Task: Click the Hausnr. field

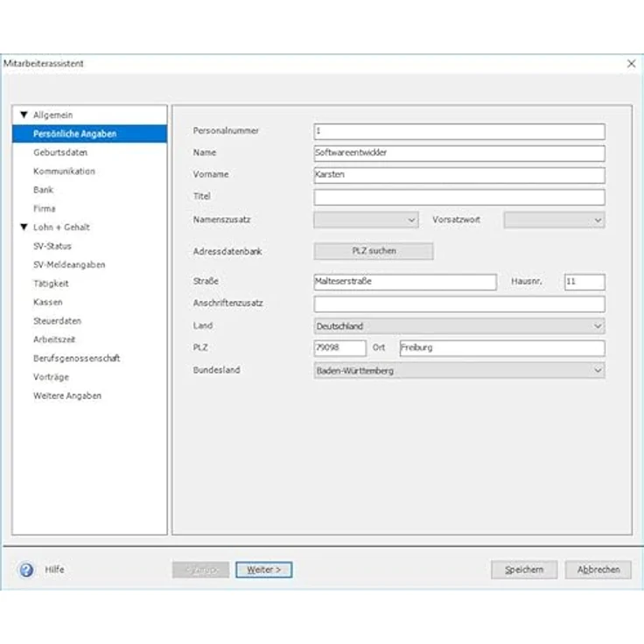Action: [x=584, y=282]
